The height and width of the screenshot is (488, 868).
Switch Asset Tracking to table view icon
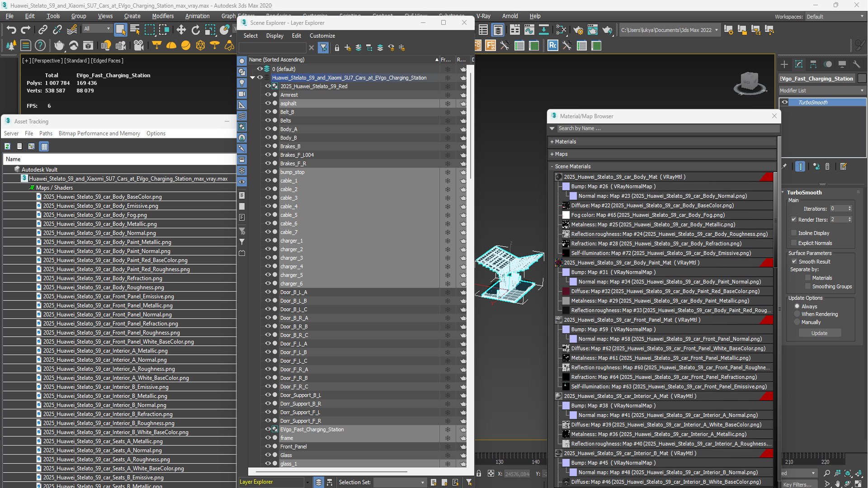(44, 146)
